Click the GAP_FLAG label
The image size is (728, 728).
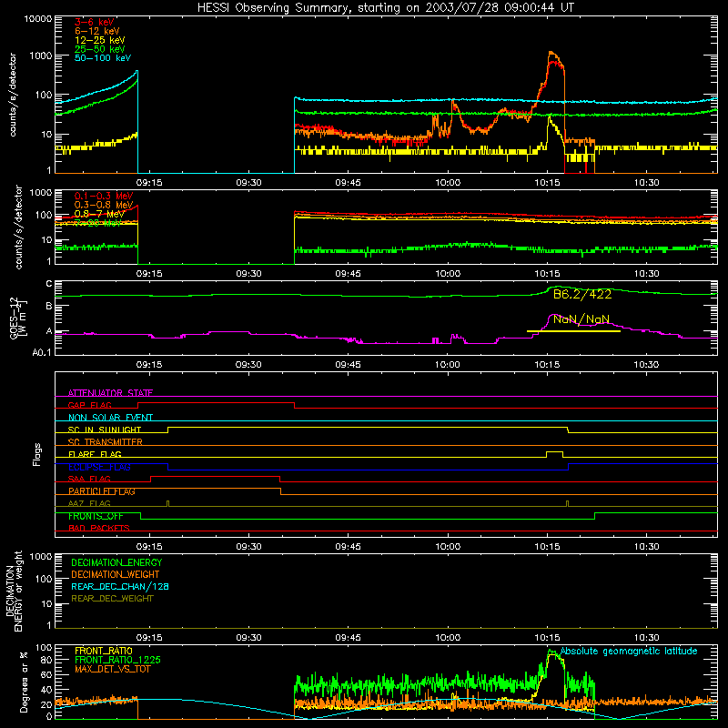click(x=89, y=405)
